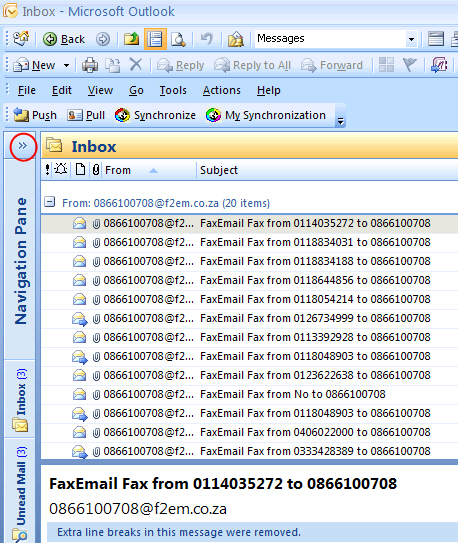Image resolution: width=458 pixels, height=543 pixels.
Task: Open the New item dropdown arrow
Action: click(66, 65)
